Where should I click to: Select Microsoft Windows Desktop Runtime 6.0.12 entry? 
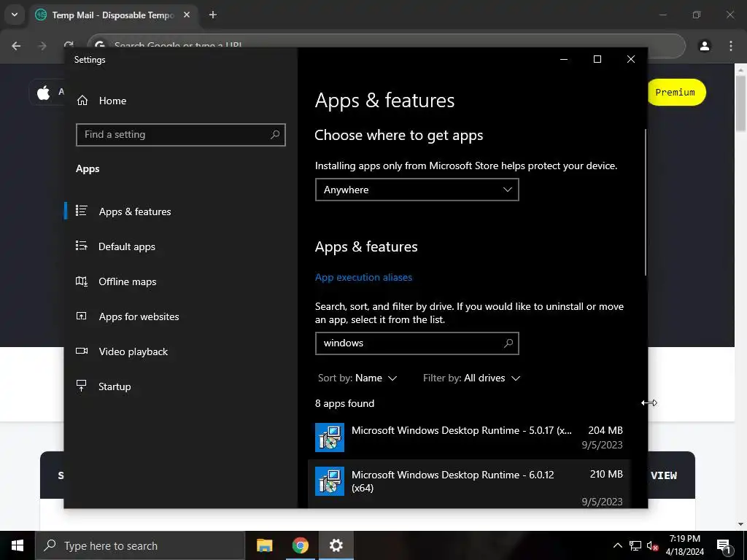click(469, 484)
